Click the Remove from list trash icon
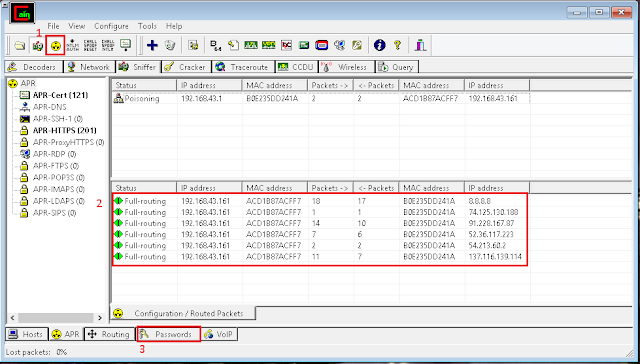This screenshot has width=640, height=364. 170,45
